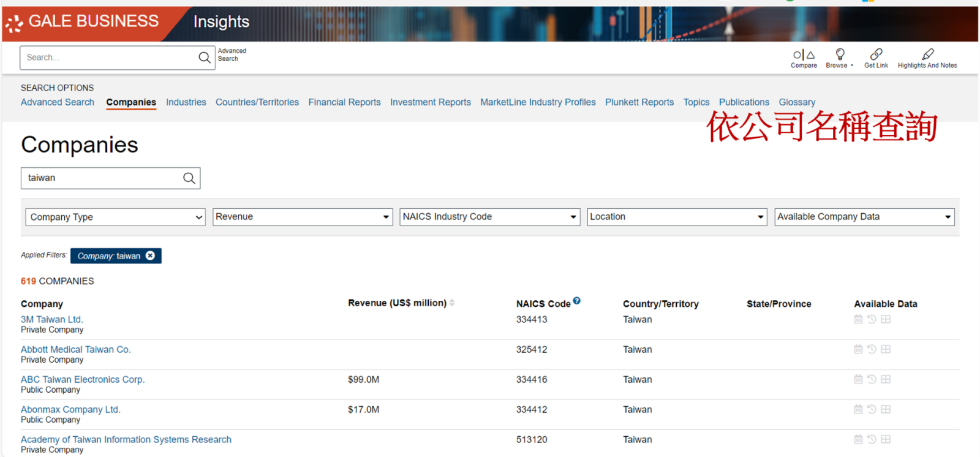Open the Location filter dropdown
980x457 pixels.
(x=677, y=217)
